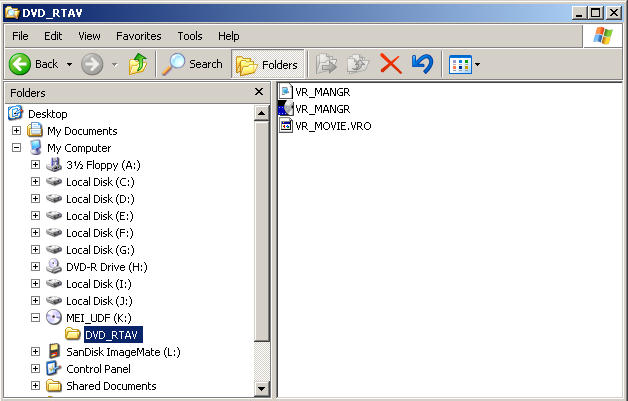The width and height of the screenshot is (628, 401).
Task: Select Local Disk (C:) drive icon
Action: [x=54, y=181]
